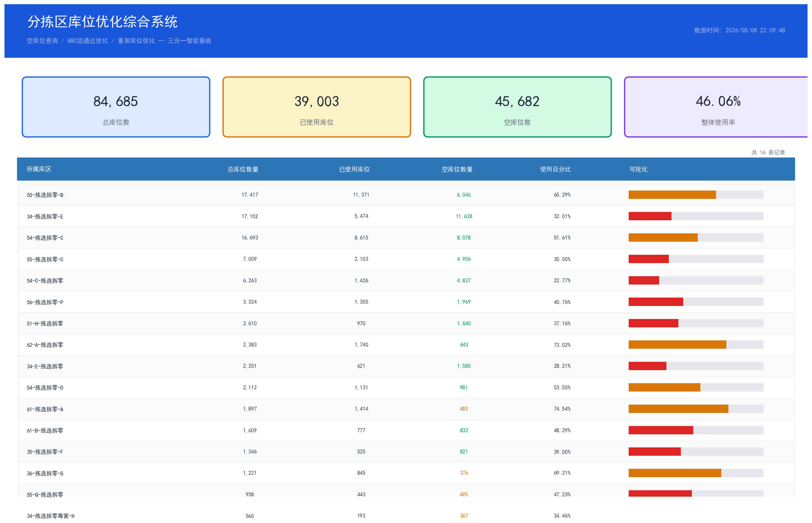The height and width of the screenshot is (523, 812).
Task: Click the 32.01% usage percentage
Action: pyautogui.click(x=562, y=216)
